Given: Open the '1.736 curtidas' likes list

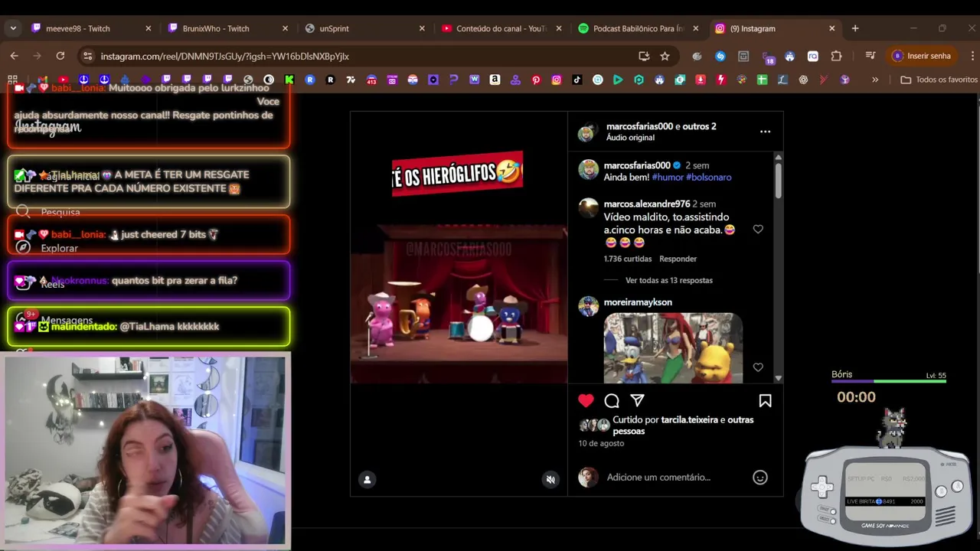Looking at the screenshot, I should pyautogui.click(x=628, y=259).
